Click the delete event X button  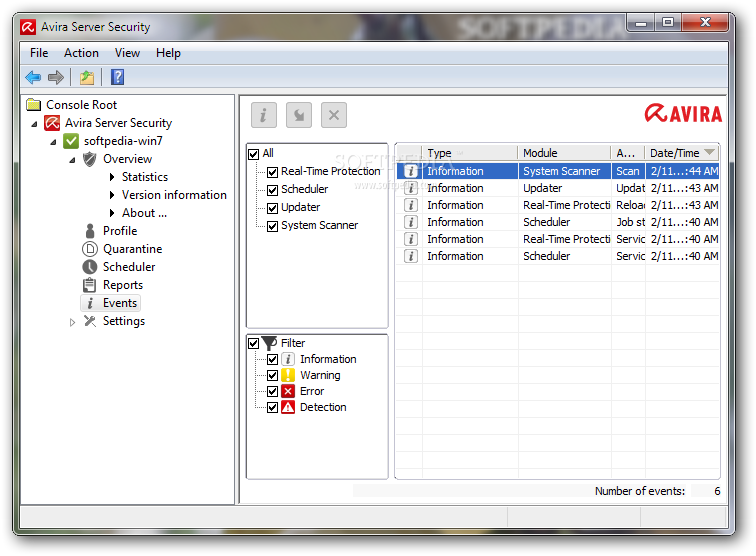click(334, 115)
